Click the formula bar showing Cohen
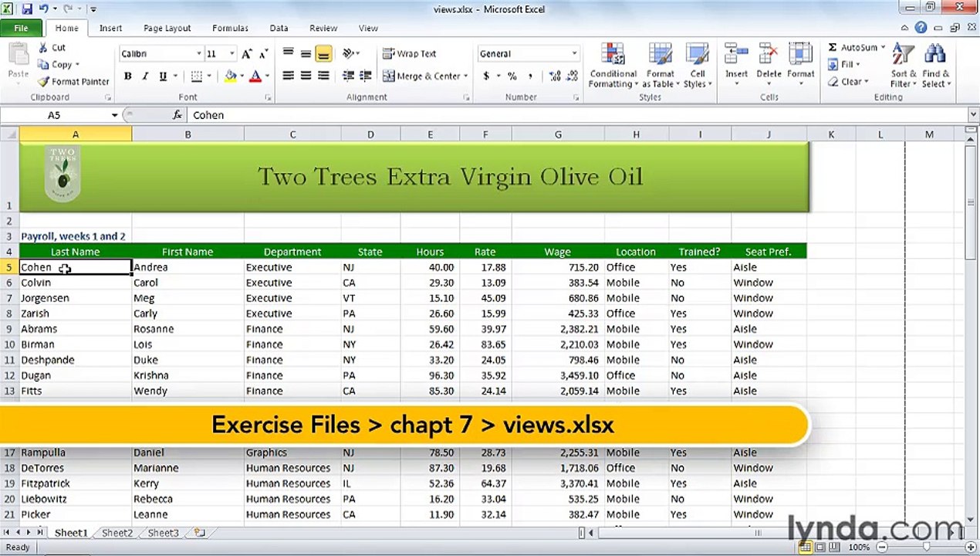 (576, 115)
